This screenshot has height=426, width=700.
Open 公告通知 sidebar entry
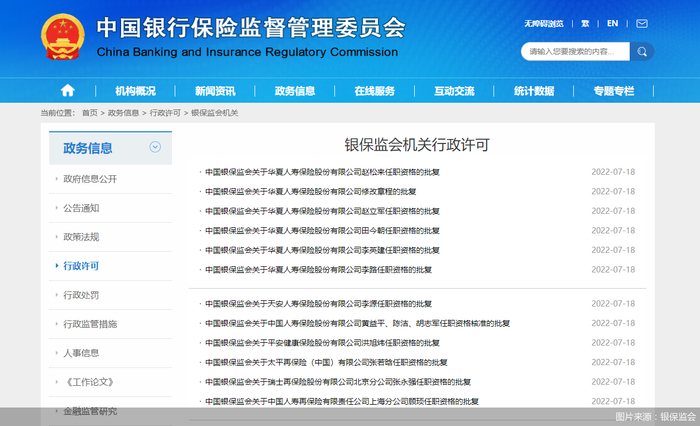click(81, 208)
